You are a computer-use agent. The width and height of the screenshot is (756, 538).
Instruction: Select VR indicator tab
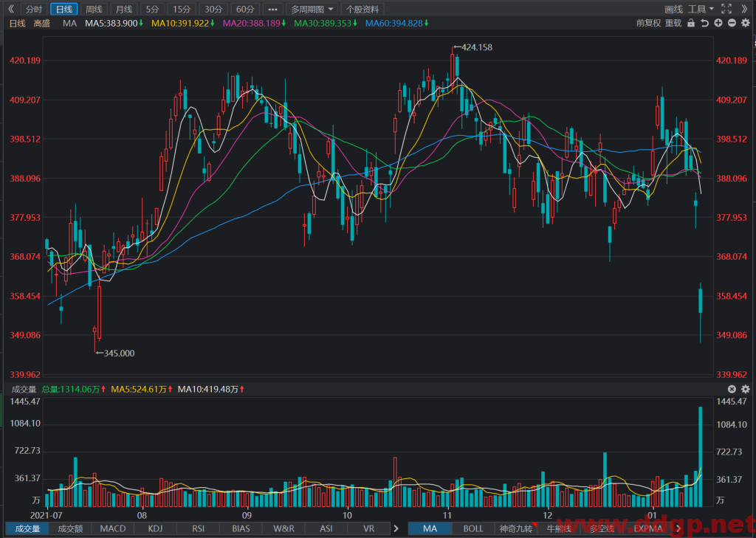[368, 528]
